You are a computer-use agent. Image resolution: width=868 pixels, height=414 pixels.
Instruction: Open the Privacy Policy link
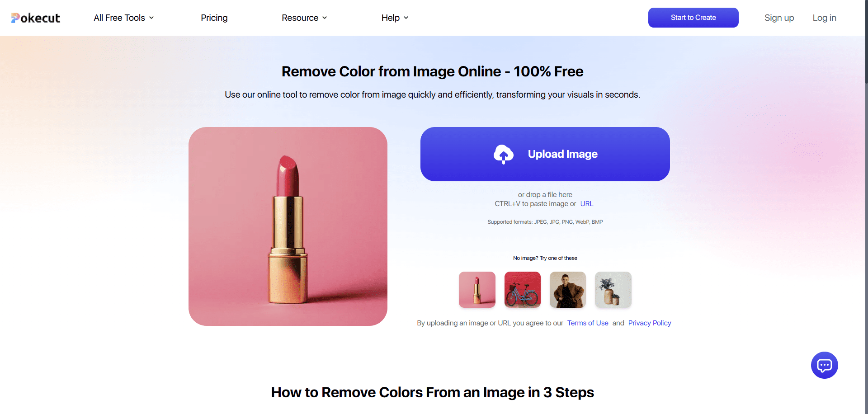tap(649, 323)
